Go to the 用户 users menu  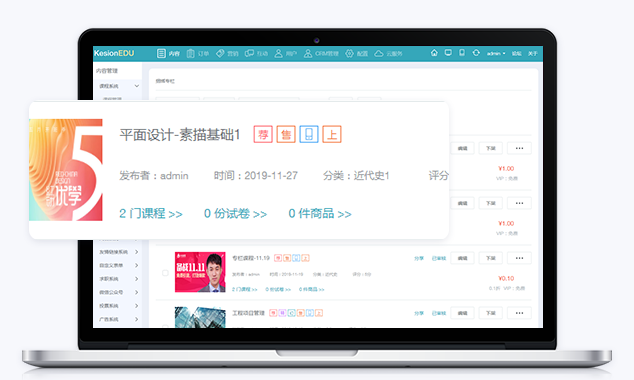(285, 53)
